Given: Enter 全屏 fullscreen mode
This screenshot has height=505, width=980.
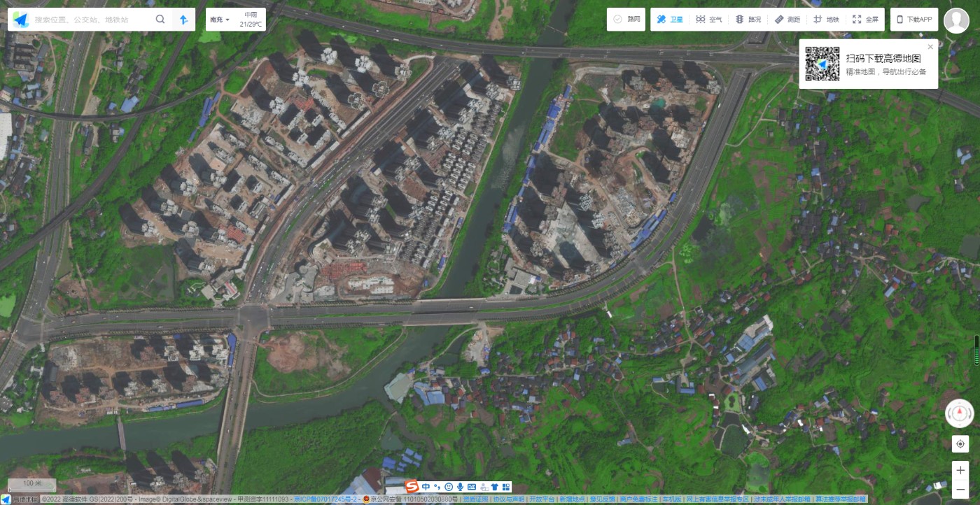Looking at the screenshot, I should pyautogui.click(x=865, y=20).
